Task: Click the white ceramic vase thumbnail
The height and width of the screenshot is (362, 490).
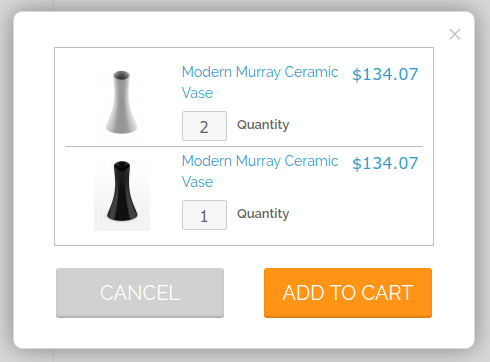Action: point(122,102)
